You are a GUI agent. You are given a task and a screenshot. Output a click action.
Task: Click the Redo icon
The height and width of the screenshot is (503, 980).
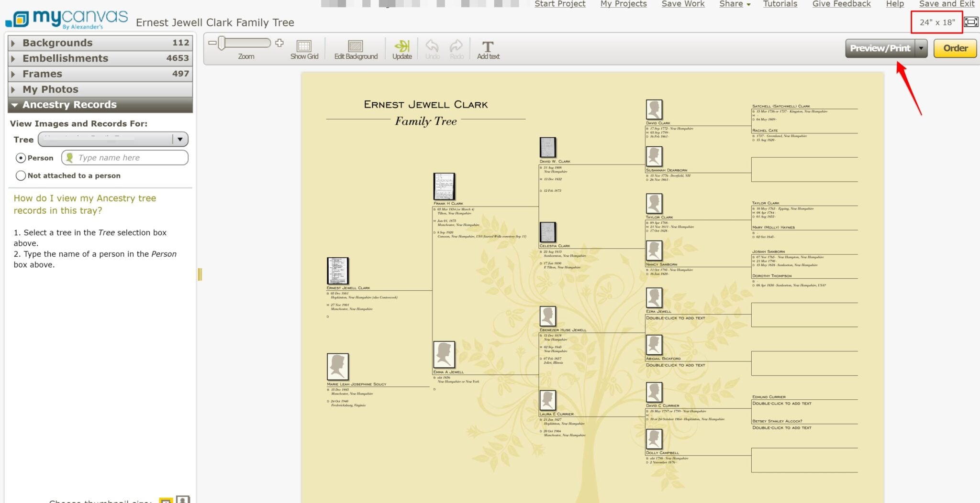[456, 48]
